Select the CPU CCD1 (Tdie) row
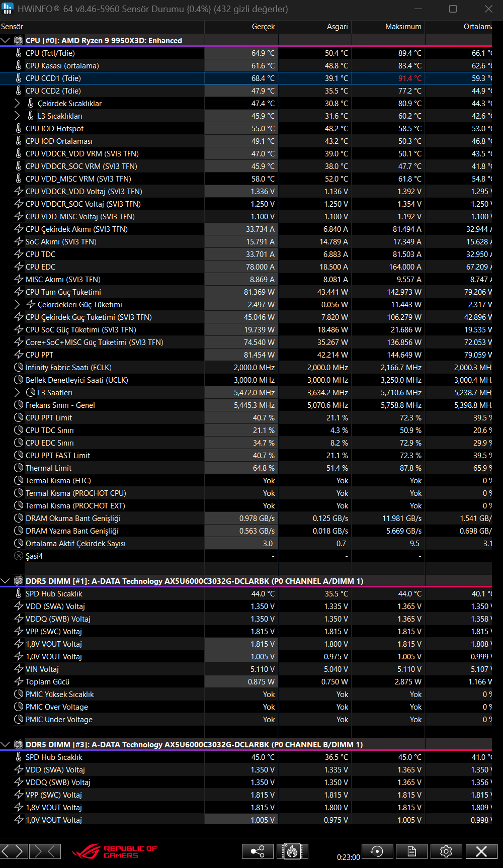Viewport: 503px width, 868px height. 246,78
